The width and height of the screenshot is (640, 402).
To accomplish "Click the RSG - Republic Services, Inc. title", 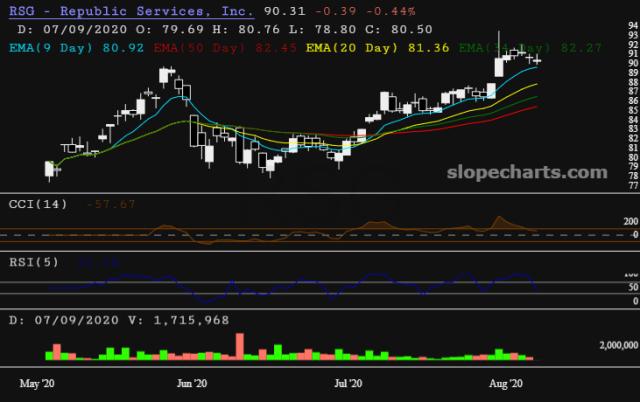I will [x=130, y=12].
